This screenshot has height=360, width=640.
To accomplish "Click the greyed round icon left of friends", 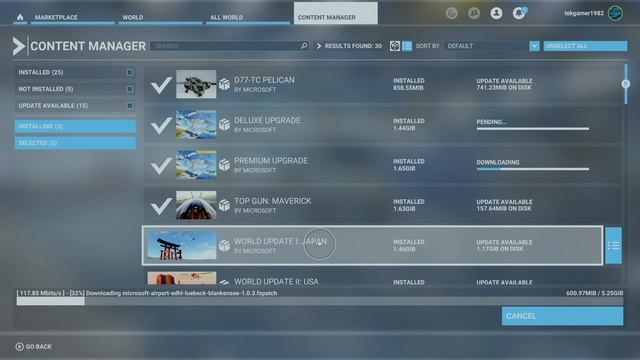I will [x=451, y=13].
